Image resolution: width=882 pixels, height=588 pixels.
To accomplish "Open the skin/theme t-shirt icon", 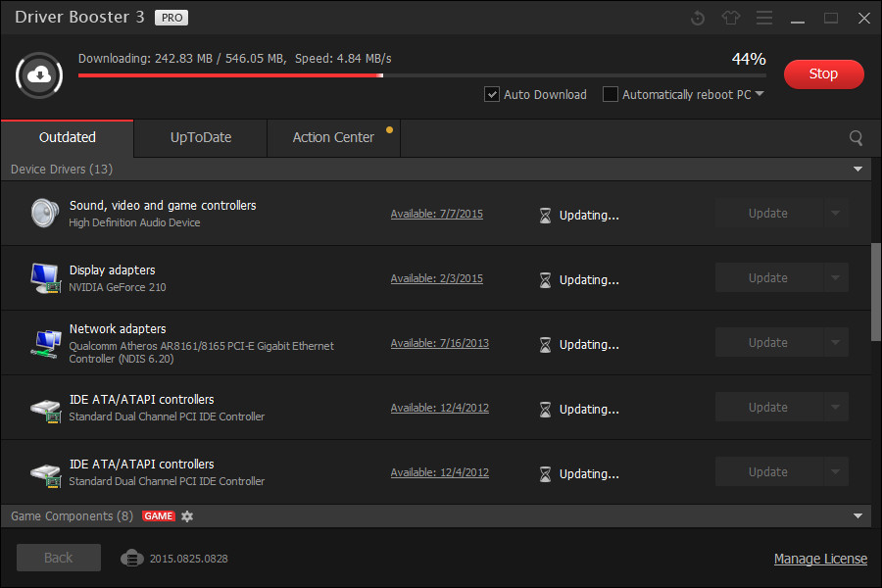I will 730,17.
